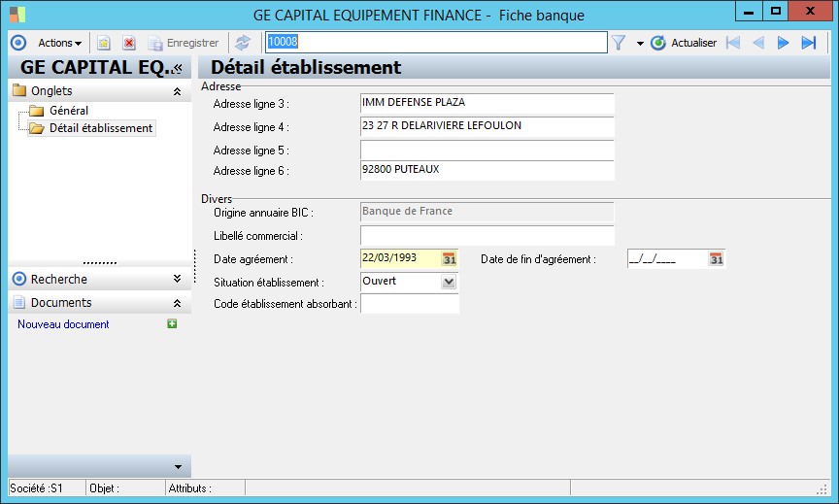Screen dimensions: 839x504
Task: Click the application icon in title bar
Action: (x=17, y=15)
